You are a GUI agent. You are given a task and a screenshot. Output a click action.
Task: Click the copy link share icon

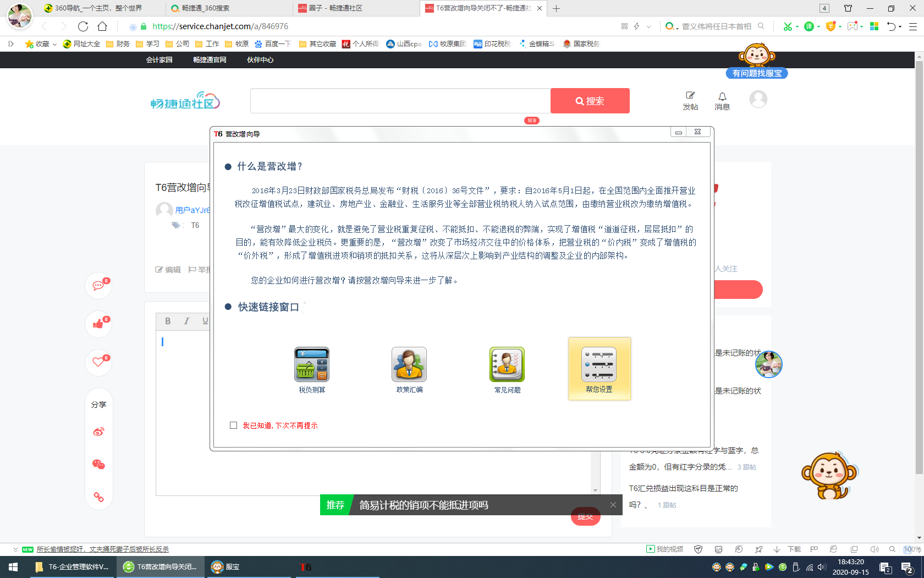pyautogui.click(x=98, y=497)
